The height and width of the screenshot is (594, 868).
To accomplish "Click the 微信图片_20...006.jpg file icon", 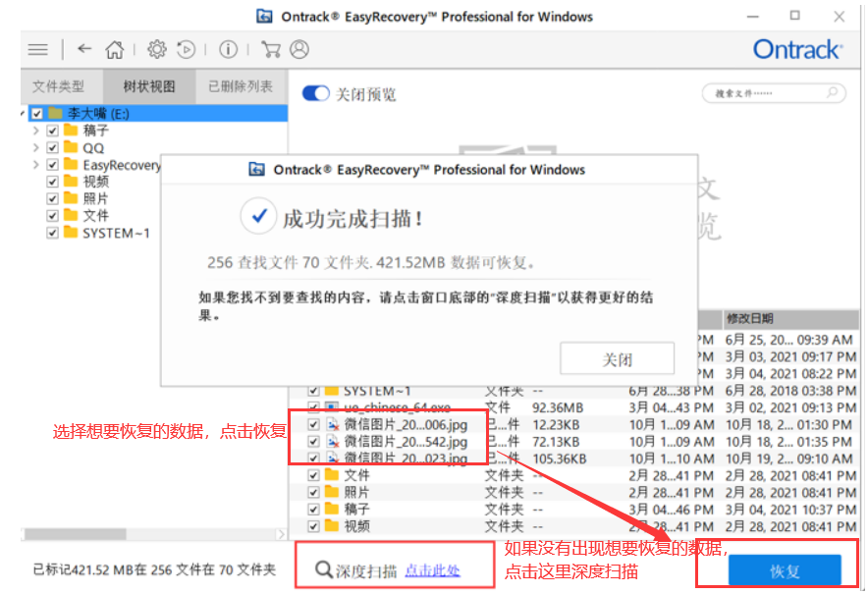I will coord(332,425).
